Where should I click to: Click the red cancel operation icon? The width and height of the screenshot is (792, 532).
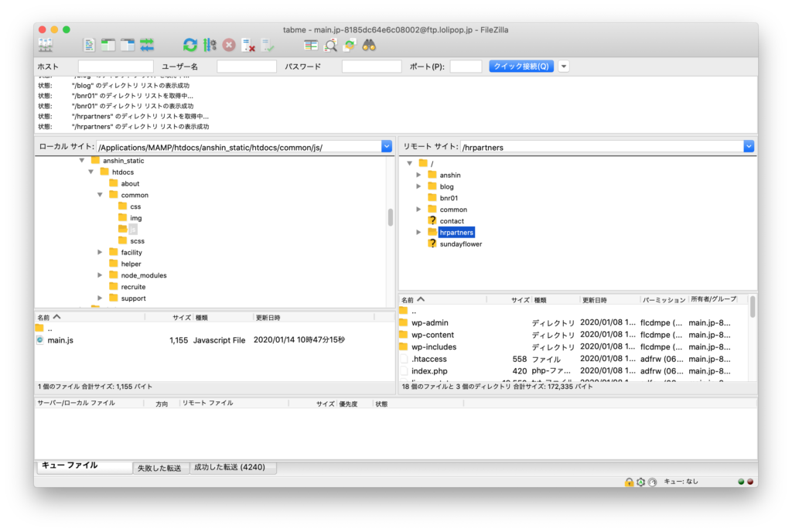click(x=229, y=45)
